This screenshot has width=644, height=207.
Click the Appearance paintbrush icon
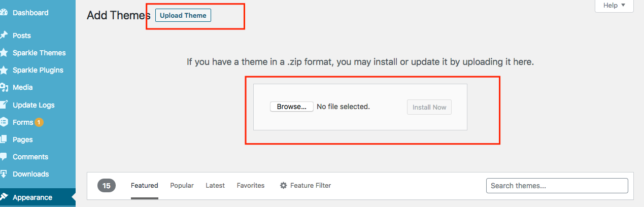3,197
